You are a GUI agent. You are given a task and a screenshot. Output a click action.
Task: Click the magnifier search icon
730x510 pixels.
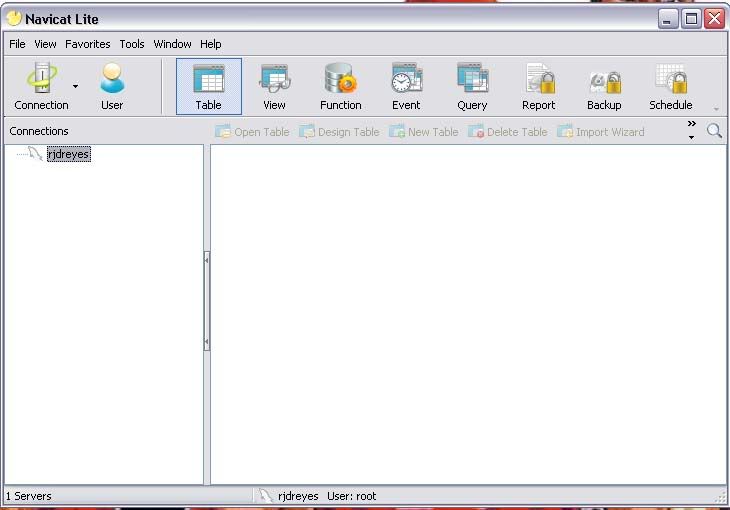click(x=714, y=131)
